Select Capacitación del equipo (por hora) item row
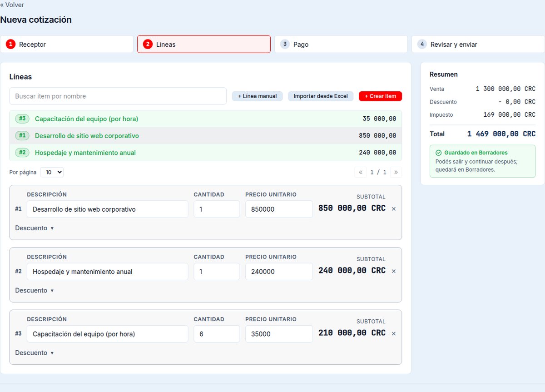This screenshot has width=545, height=392. click(x=206, y=119)
